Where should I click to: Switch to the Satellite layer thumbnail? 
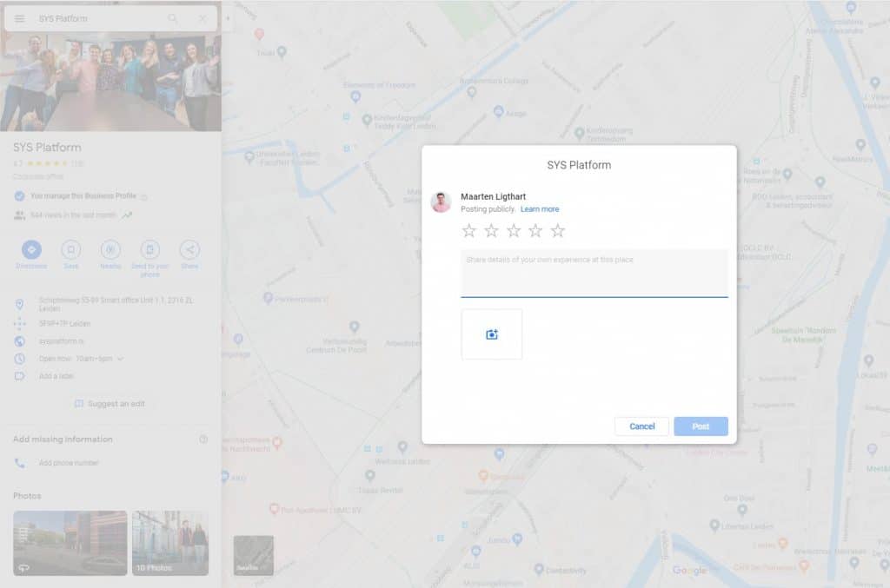(253, 556)
